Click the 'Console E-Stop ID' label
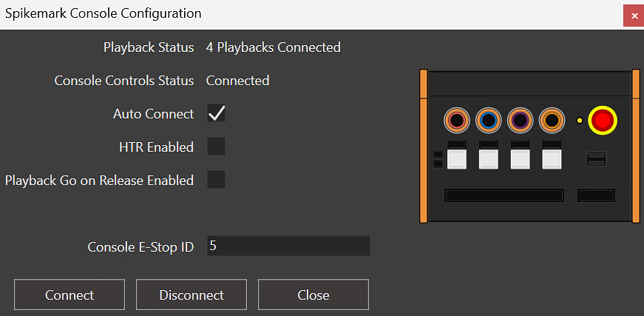 tap(140, 246)
